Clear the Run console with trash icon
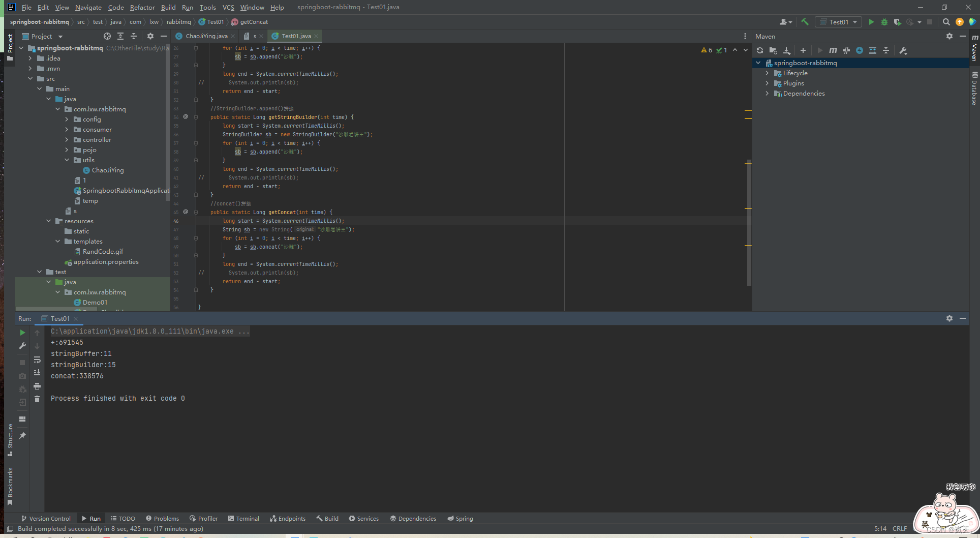The image size is (980, 538). point(37,399)
